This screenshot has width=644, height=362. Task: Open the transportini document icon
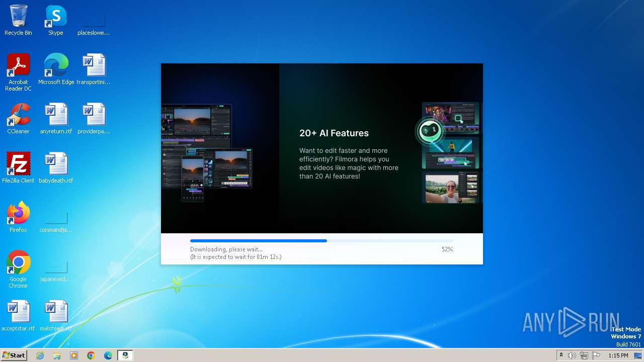click(94, 69)
